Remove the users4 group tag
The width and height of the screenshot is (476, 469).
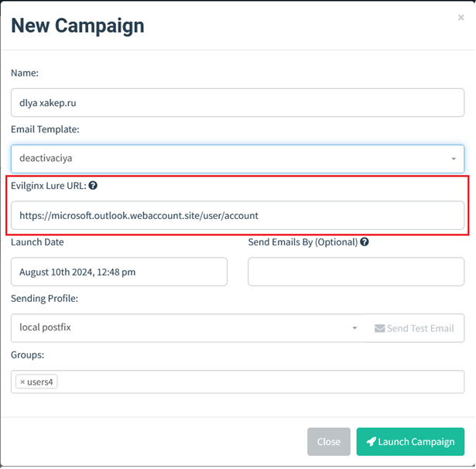(x=22, y=382)
